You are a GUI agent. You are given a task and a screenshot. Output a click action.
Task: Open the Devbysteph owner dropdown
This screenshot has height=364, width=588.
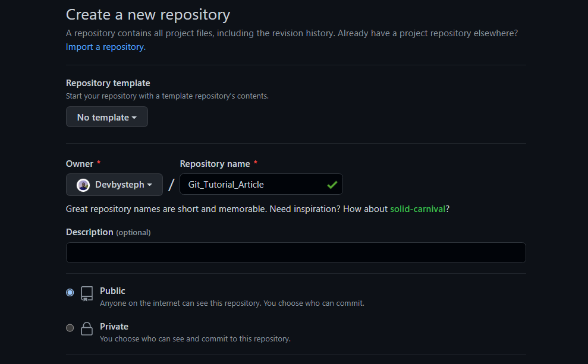coord(114,185)
